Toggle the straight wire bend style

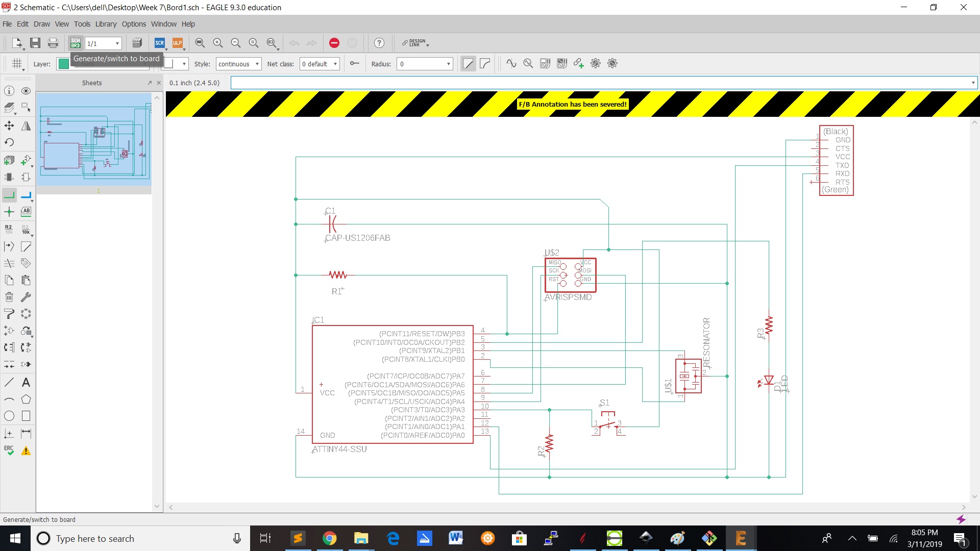468,64
